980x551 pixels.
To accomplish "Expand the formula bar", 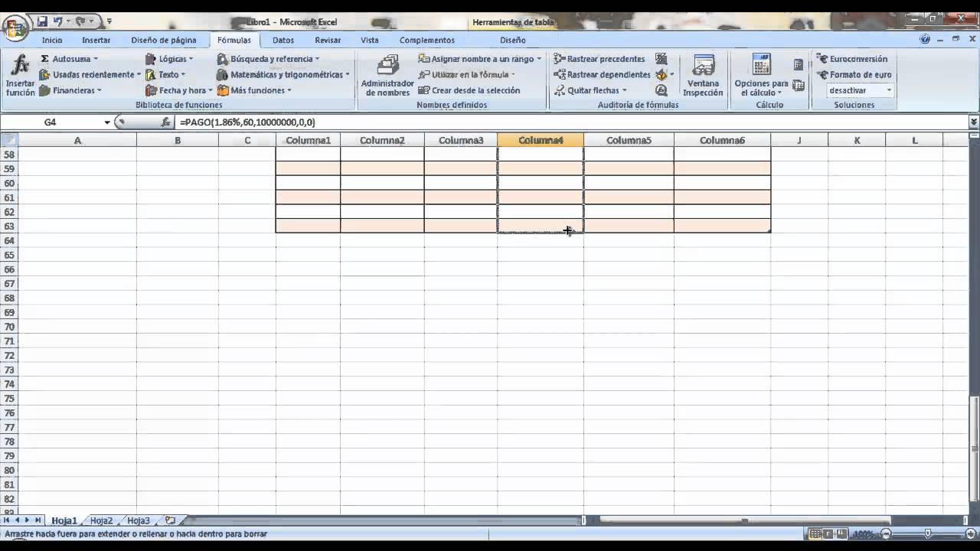I will pyautogui.click(x=974, y=122).
